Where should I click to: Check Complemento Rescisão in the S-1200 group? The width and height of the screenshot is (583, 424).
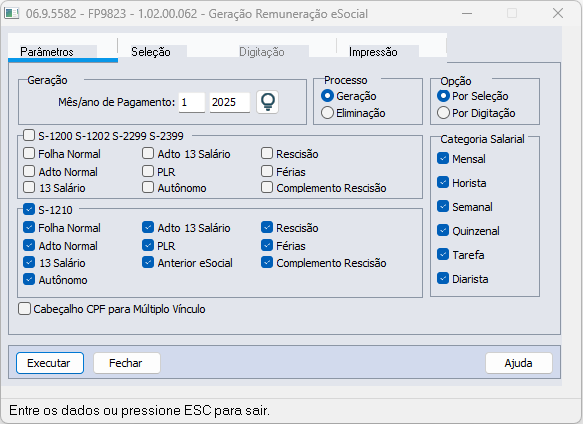pos(267,187)
